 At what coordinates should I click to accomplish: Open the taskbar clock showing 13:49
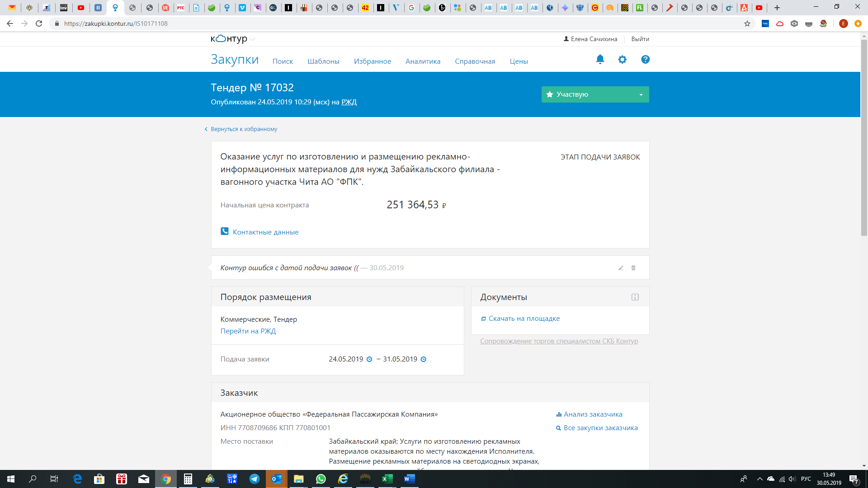pos(829,479)
